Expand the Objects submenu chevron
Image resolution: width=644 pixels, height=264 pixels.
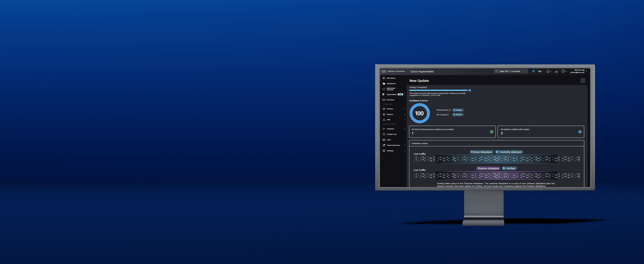(x=405, y=114)
